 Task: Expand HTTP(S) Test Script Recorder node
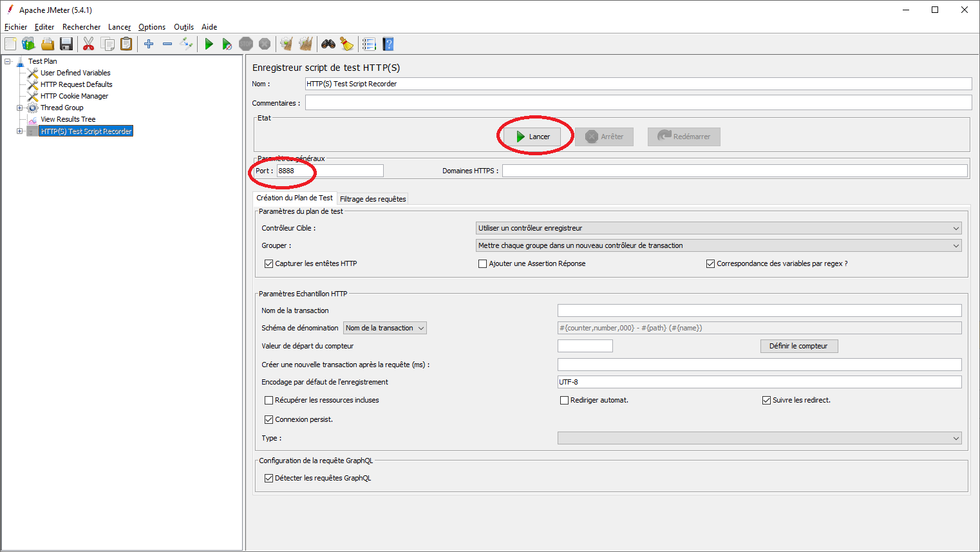20,131
